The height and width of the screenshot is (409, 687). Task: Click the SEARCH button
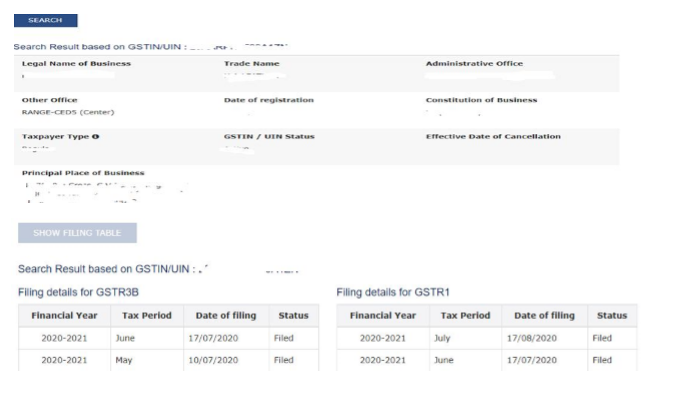[46, 21]
